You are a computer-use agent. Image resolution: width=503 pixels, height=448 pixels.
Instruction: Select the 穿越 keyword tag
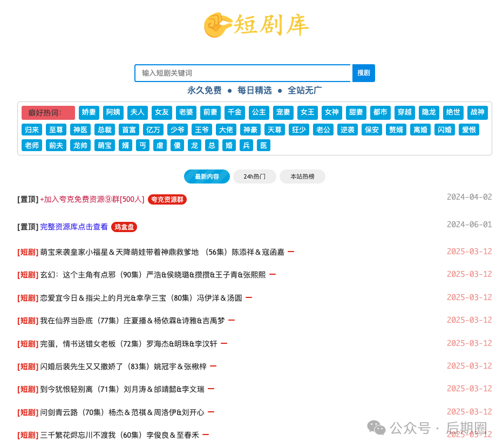404,112
